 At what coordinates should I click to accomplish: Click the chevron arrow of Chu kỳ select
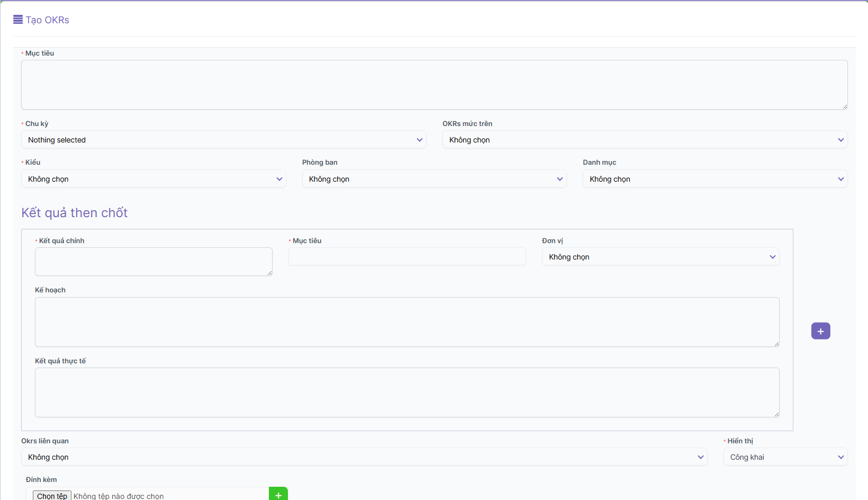(x=420, y=140)
